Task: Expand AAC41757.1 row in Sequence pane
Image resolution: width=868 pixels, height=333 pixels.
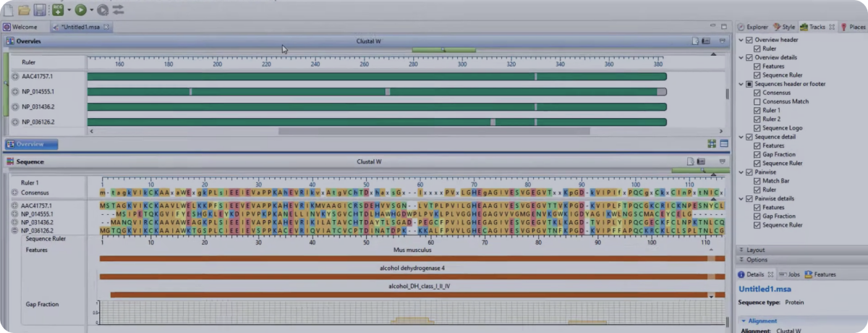Action: (x=14, y=206)
